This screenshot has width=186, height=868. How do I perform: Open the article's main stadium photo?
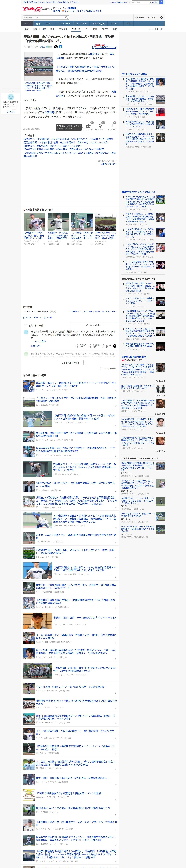tap(39, 66)
